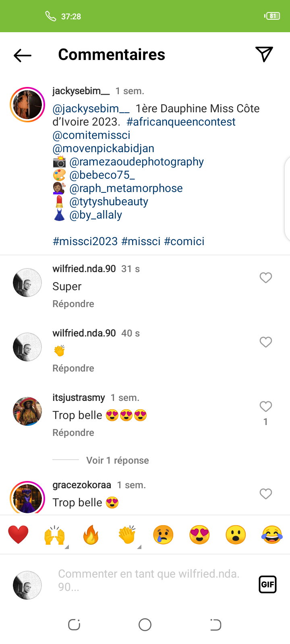The image size is (290, 644).
Task: Like the itsjustrasmy comment
Action: (x=266, y=407)
